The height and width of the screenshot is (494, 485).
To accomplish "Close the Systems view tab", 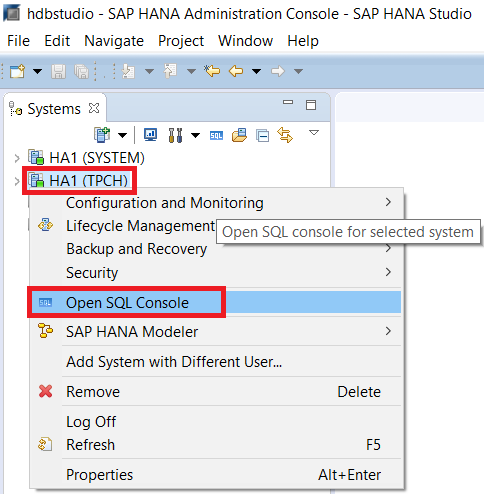I will pyautogui.click(x=94, y=108).
